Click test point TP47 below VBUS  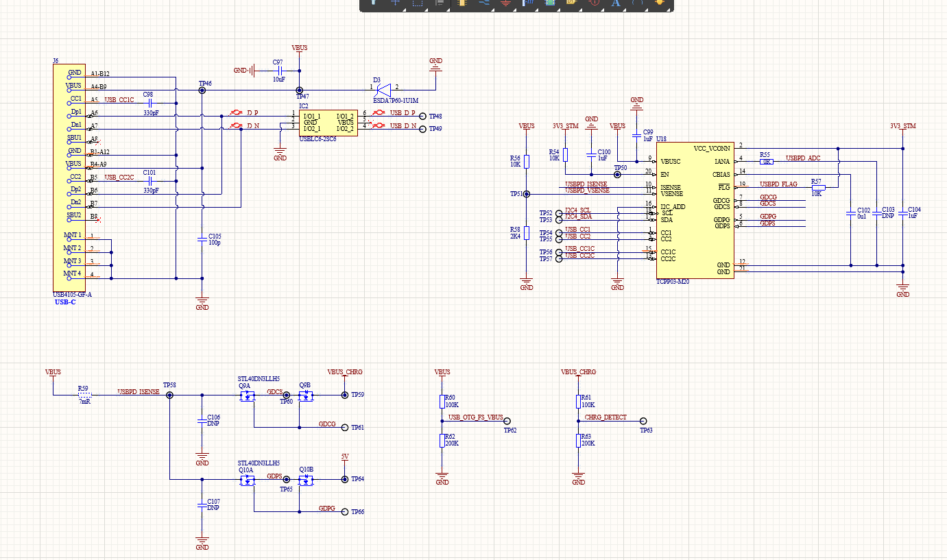point(300,90)
